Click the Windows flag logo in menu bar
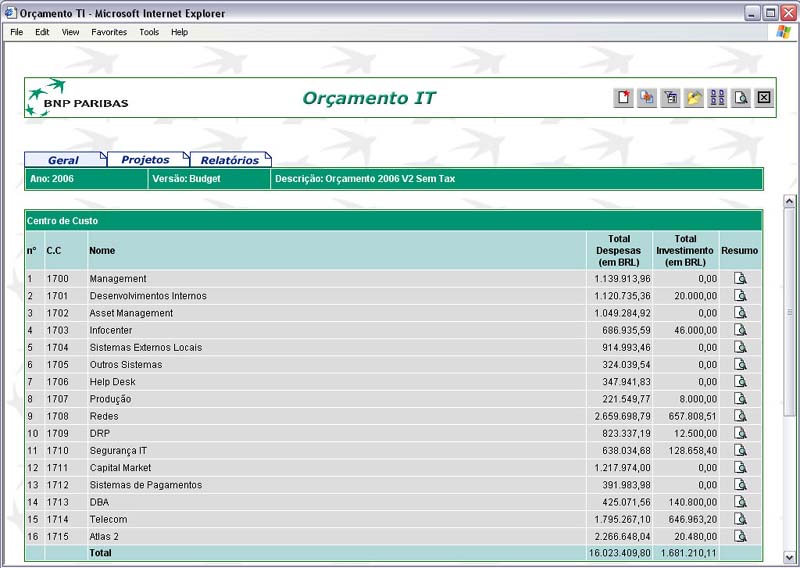Image resolution: width=800 pixels, height=568 pixels. pyautogui.click(x=783, y=32)
